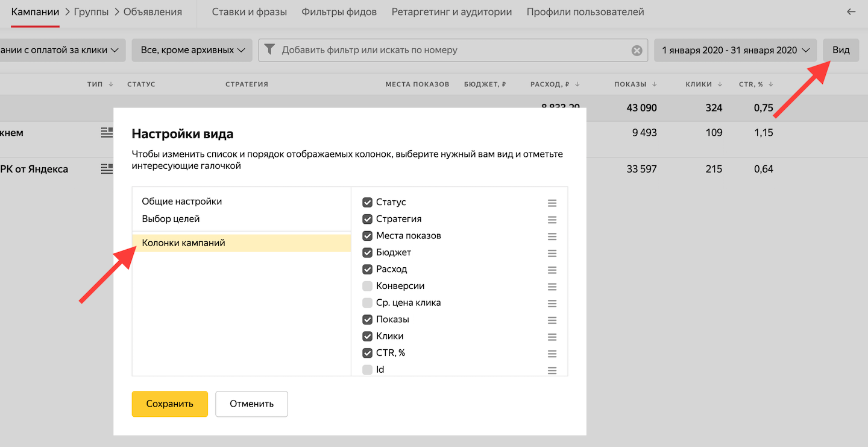Click reorder handle next to Места показов

(552, 236)
